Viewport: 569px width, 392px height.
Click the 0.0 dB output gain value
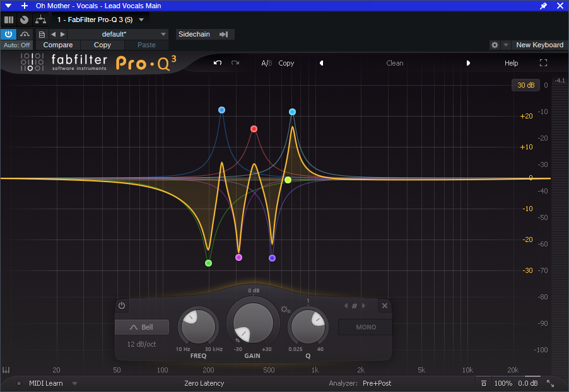pos(527,383)
